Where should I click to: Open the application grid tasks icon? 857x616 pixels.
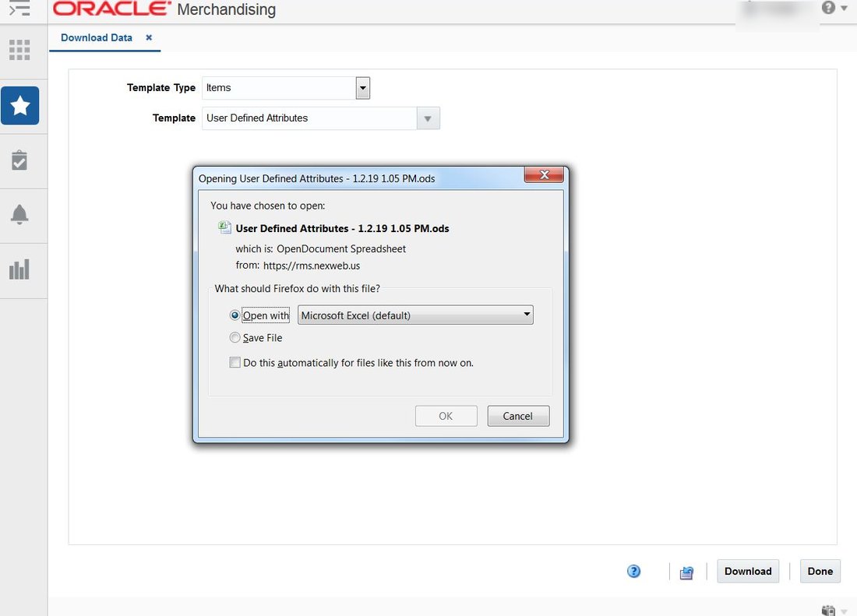coord(19,50)
